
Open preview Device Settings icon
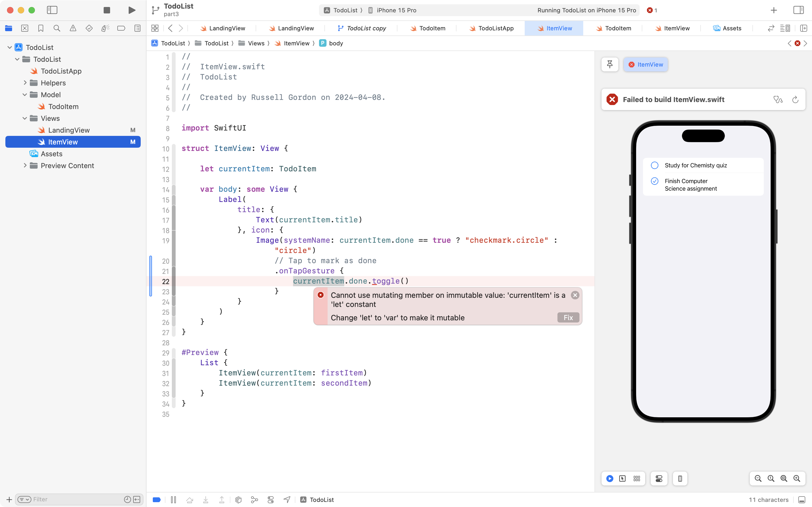[659, 479]
